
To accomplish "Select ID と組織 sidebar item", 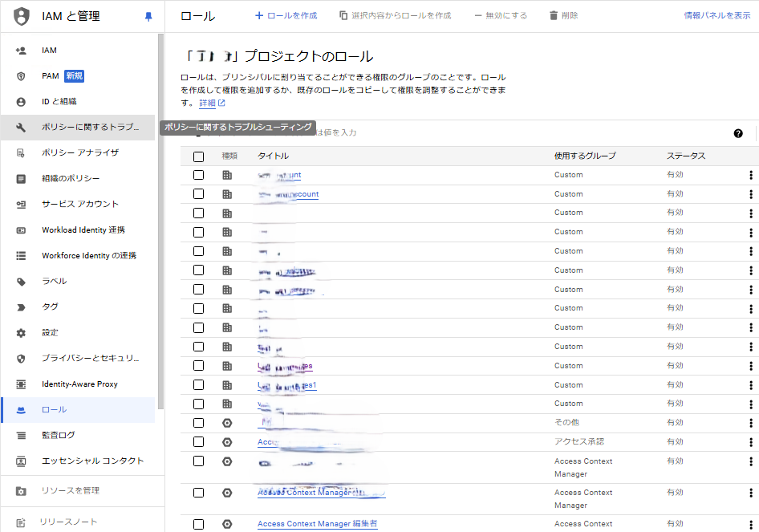I will (78, 102).
